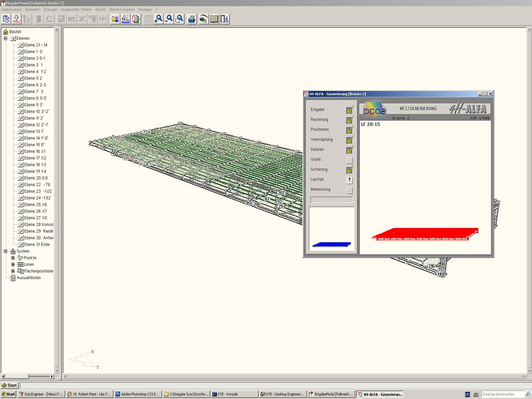Click the exit door icon in toolbar
Image resolution: width=532 pixels, height=399 pixels.
click(x=224, y=19)
